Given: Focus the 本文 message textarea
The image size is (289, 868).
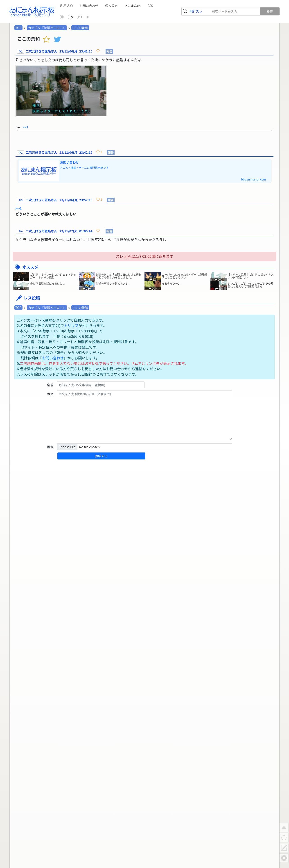Looking at the screenshot, I should tap(144, 415).
